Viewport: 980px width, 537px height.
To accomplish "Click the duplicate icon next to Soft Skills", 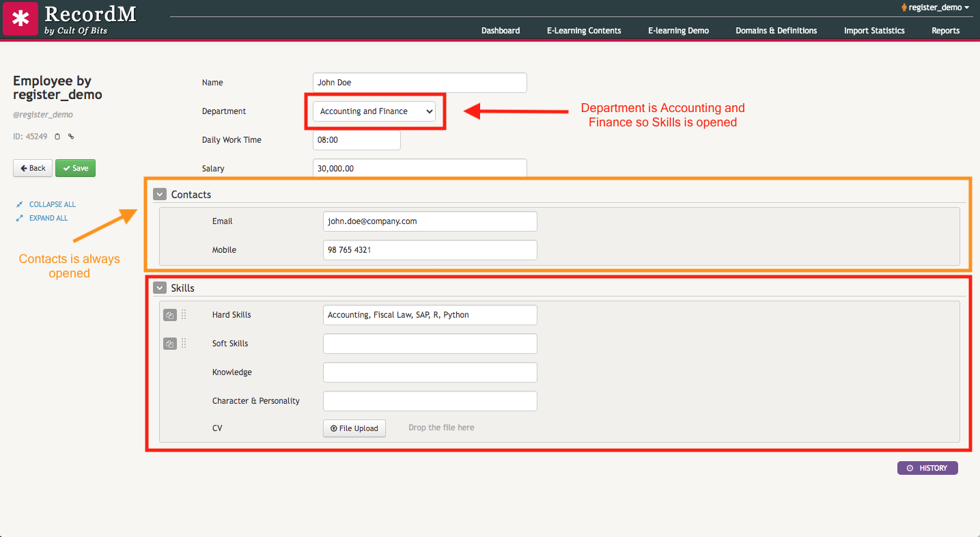I will coord(169,344).
